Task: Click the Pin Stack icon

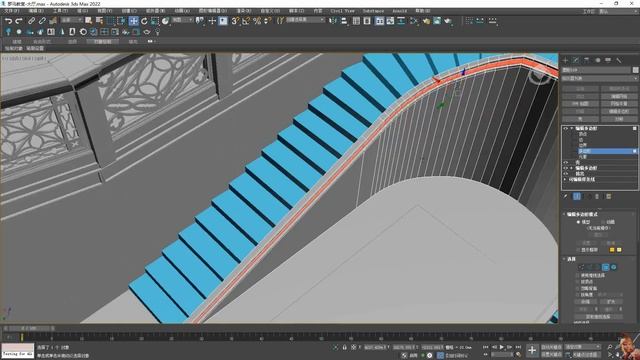Action: coord(566,196)
